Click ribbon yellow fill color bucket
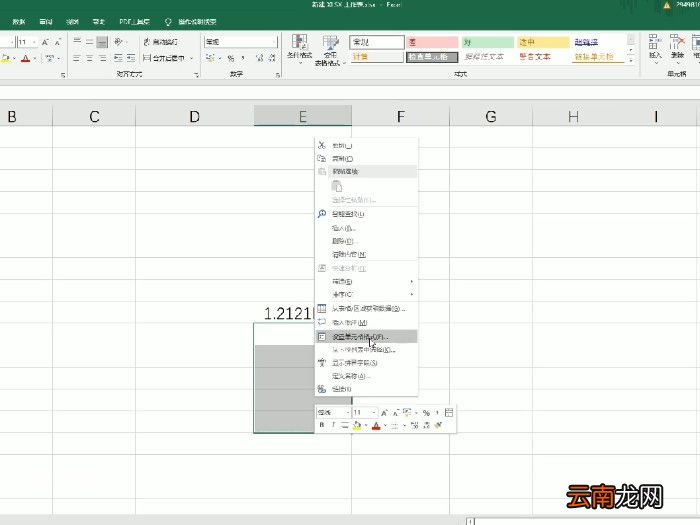Viewport: 700px width, 525px height. [5, 58]
